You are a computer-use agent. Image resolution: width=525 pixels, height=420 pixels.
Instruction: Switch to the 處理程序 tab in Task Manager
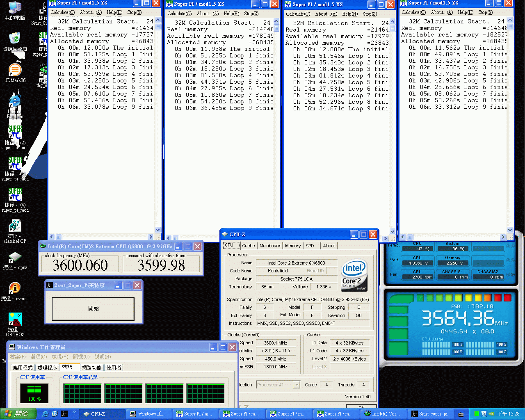coord(47,367)
